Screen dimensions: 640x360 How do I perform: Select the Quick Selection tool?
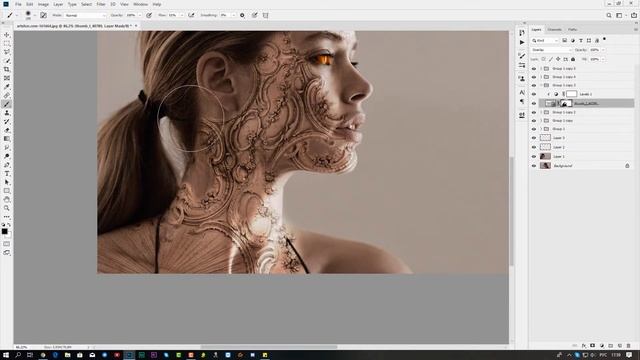pos(7,60)
